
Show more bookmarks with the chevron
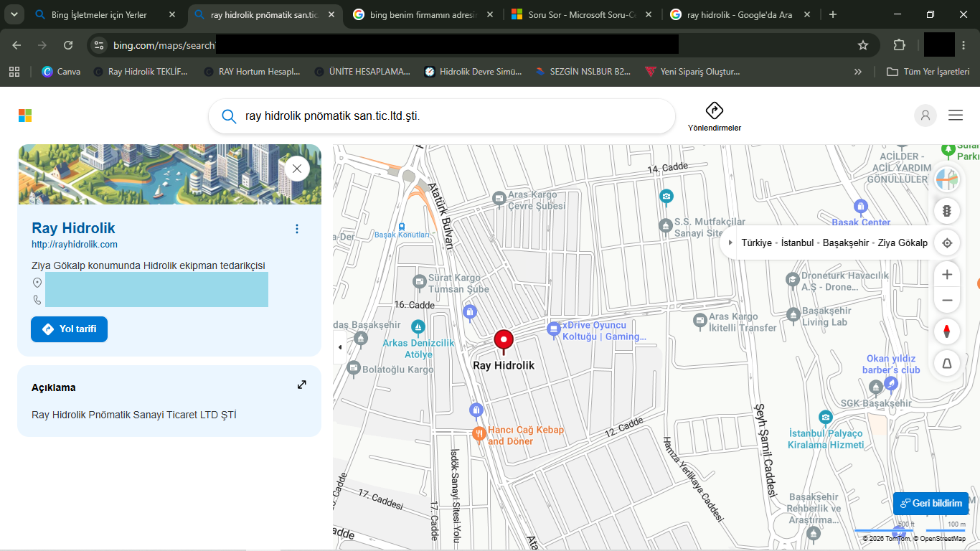point(857,72)
